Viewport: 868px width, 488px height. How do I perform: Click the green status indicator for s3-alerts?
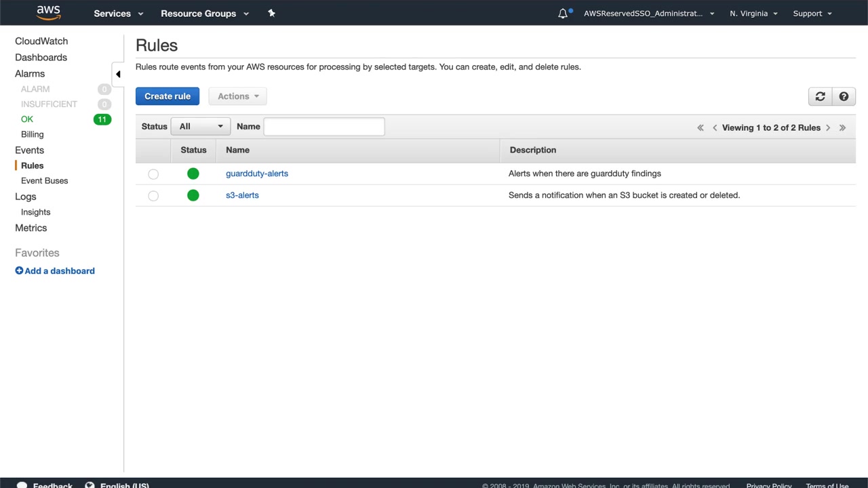click(x=193, y=195)
